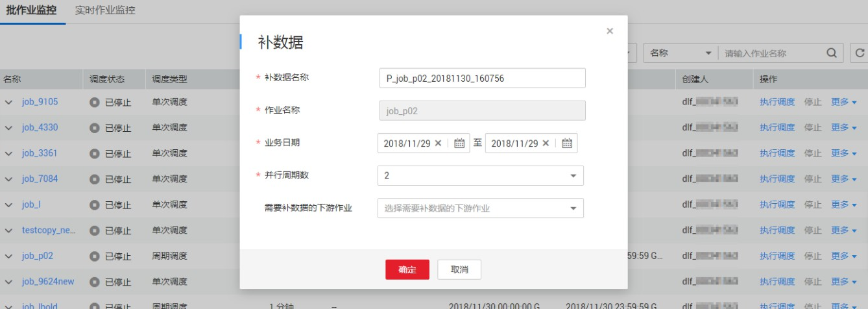Expand row job_9105

click(9, 102)
